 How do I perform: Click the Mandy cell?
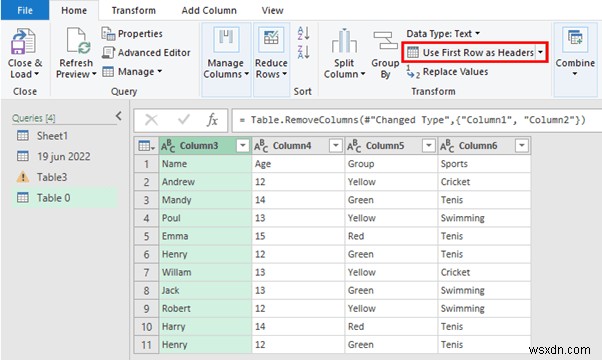click(205, 200)
